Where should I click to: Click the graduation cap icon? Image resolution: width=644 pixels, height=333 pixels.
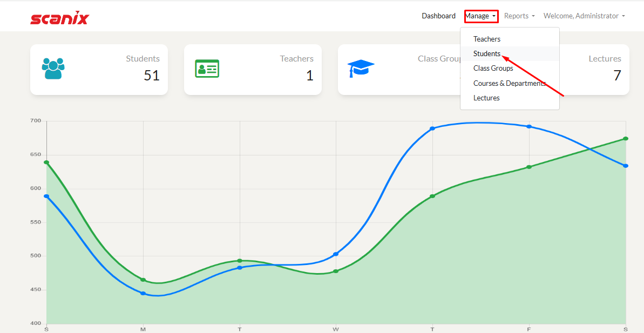point(361,69)
